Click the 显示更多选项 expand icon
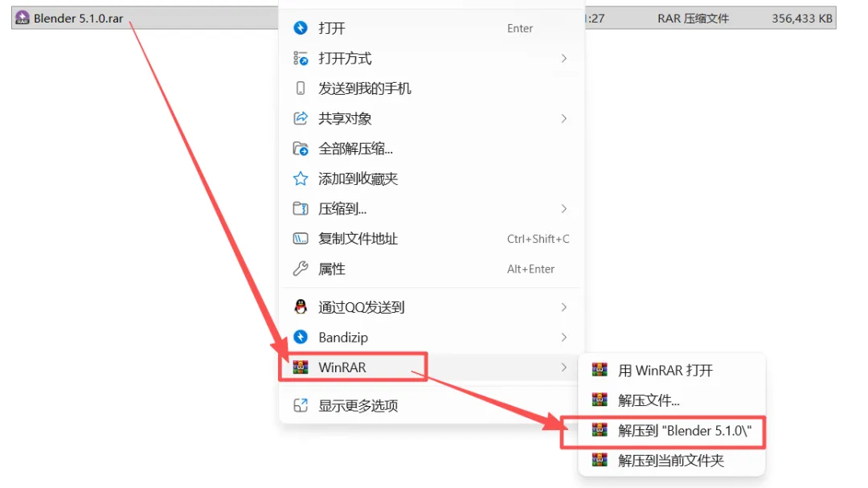 [301, 405]
